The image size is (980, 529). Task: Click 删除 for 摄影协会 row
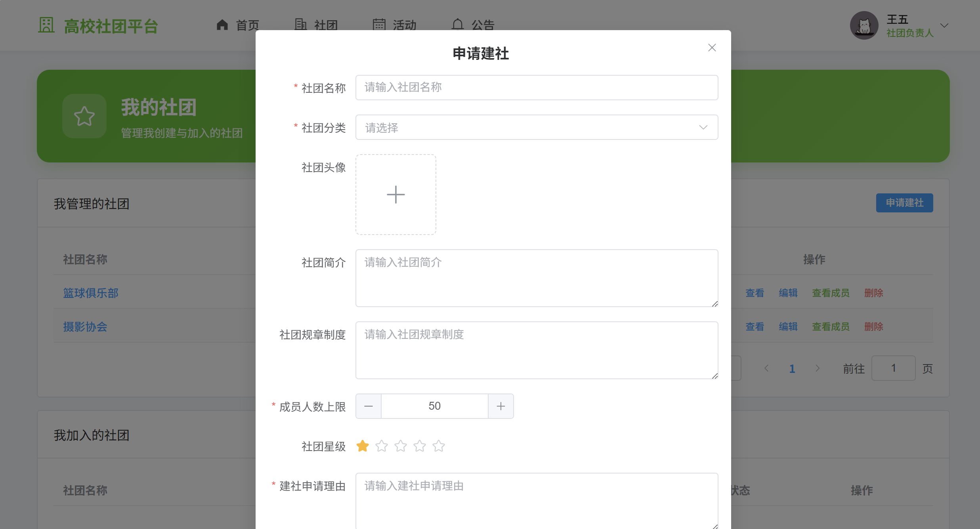click(873, 327)
